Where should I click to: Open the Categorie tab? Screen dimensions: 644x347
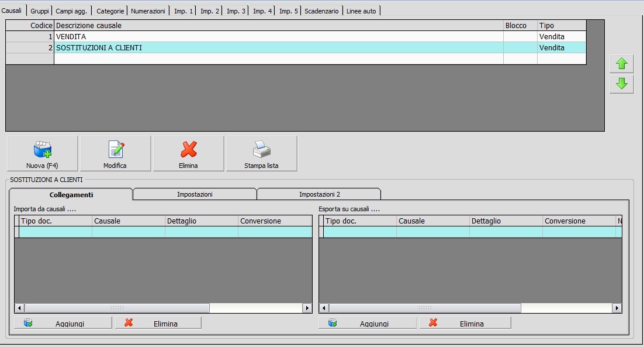[x=110, y=11]
